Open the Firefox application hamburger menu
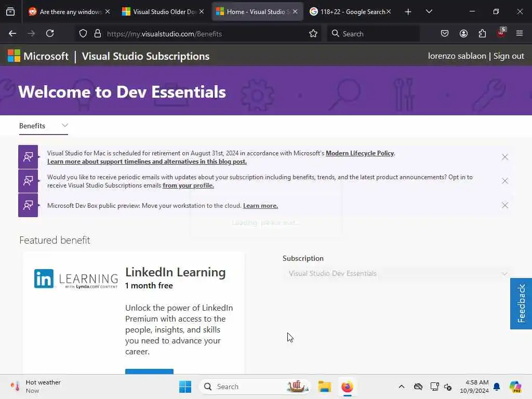This screenshot has height=399, width=532. click(520, 33)
